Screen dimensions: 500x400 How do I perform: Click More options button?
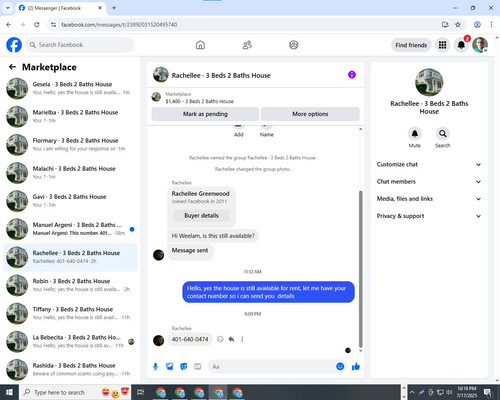pyautogui.click(x=310, y=114)
